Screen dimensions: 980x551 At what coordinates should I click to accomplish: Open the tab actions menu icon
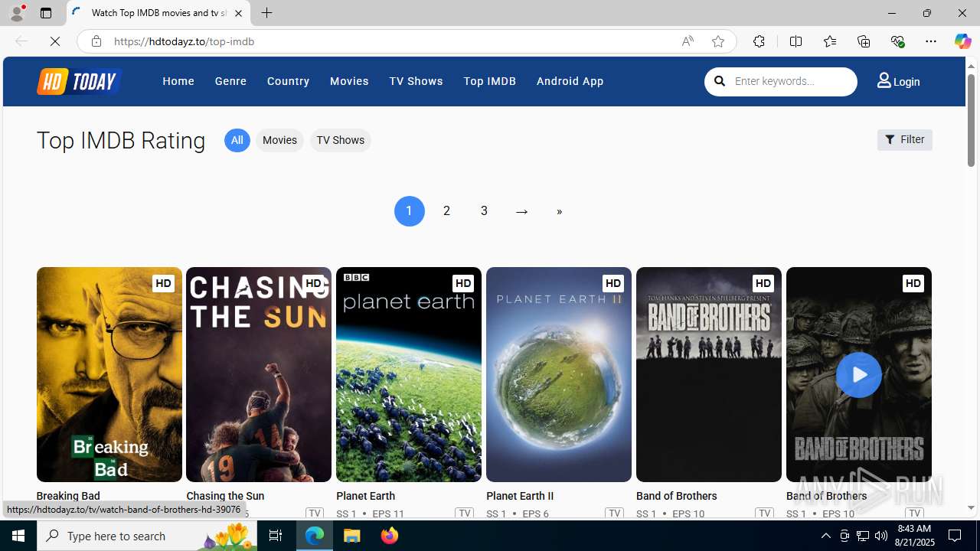pyautogui.click(x=46, y=13)
